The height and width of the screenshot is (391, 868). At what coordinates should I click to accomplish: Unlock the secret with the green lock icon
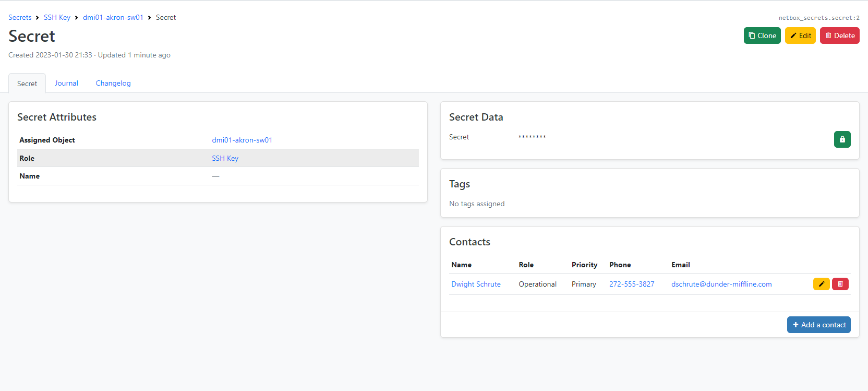(842, 139)
